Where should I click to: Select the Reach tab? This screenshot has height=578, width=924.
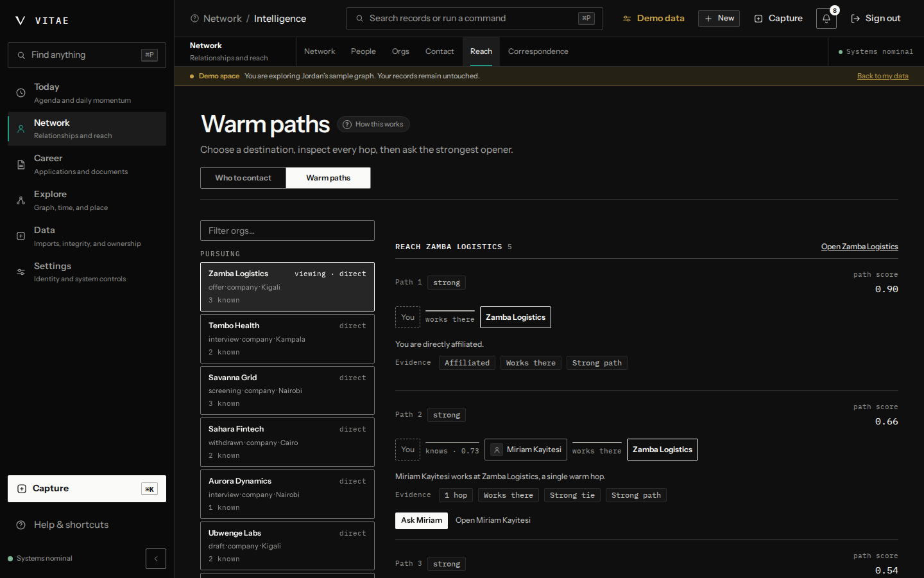pos(481,51)
